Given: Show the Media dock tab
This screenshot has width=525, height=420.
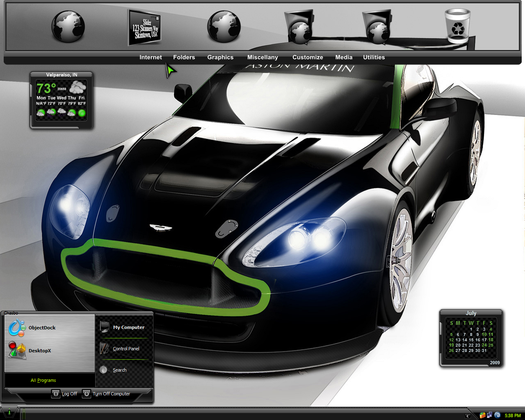Looking at the screenshot, I should pos(344,57).
